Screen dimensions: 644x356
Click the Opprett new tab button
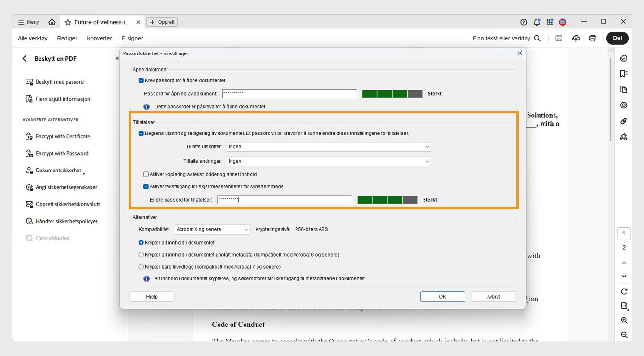162,22
